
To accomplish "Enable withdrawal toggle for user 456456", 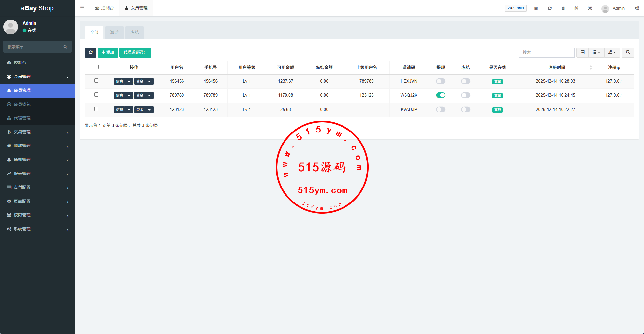I will coord(440,81).
